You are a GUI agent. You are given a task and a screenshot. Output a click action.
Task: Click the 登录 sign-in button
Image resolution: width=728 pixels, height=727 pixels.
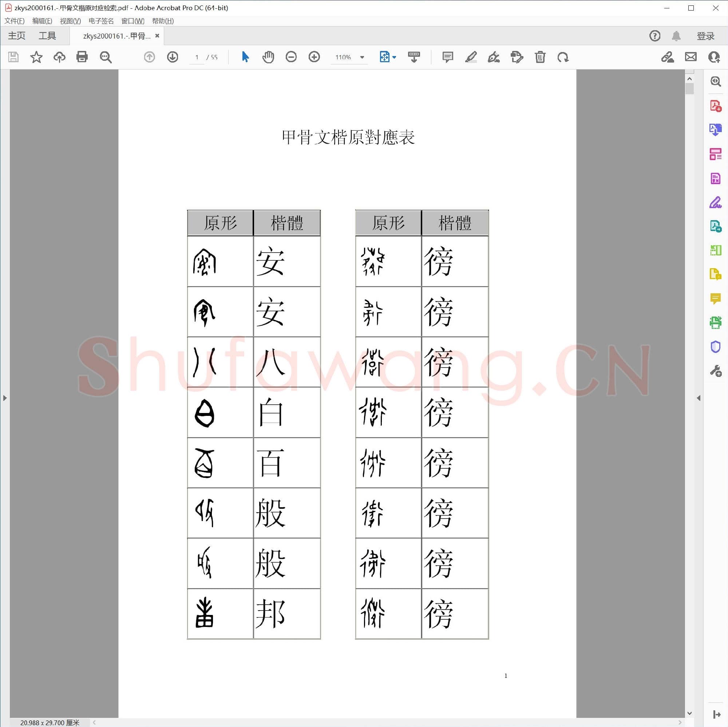(705, 36)
